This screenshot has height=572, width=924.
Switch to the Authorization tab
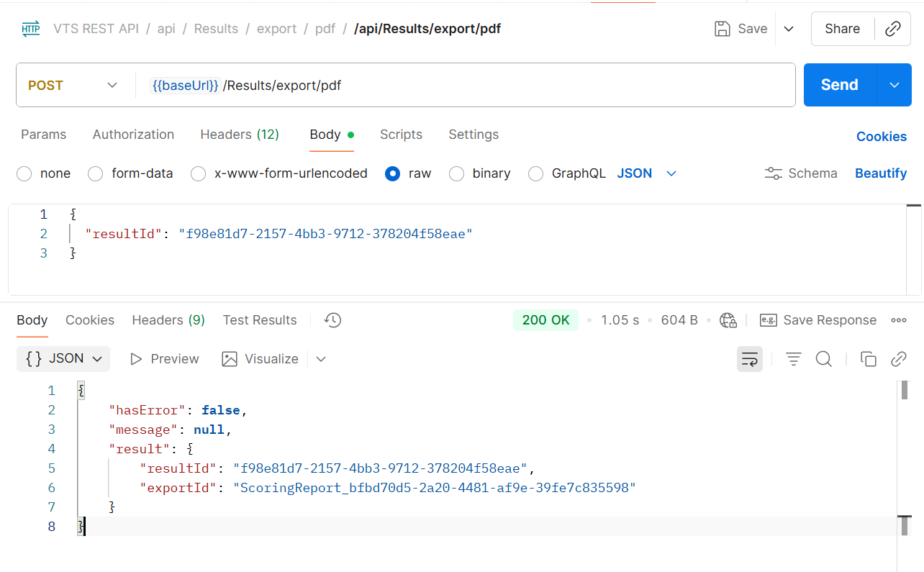(x=133, y=135)
